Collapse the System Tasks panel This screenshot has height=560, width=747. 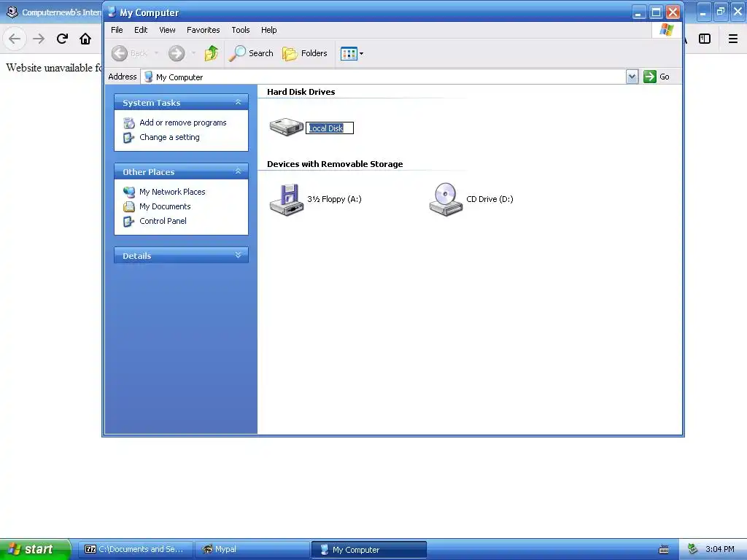(x=239, y=102)
